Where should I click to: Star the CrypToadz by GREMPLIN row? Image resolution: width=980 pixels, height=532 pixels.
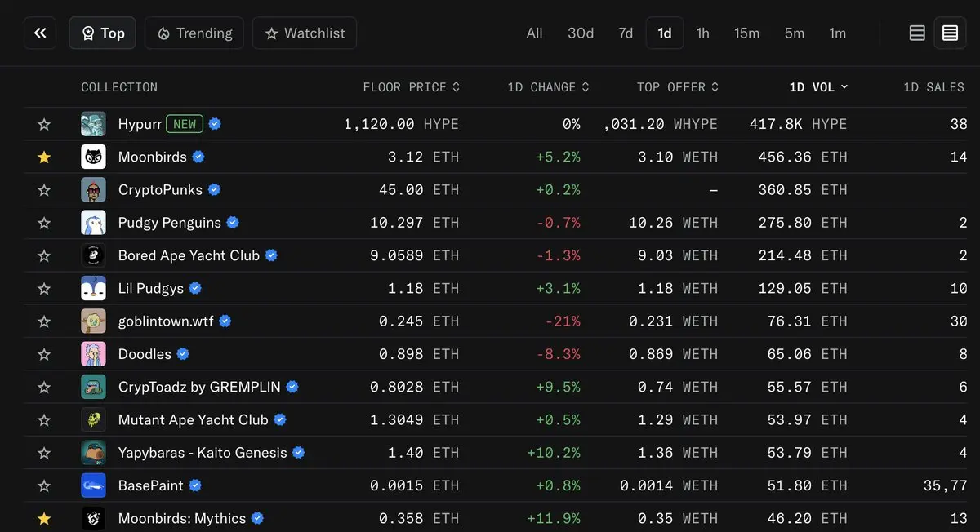[x=44, y=387]
